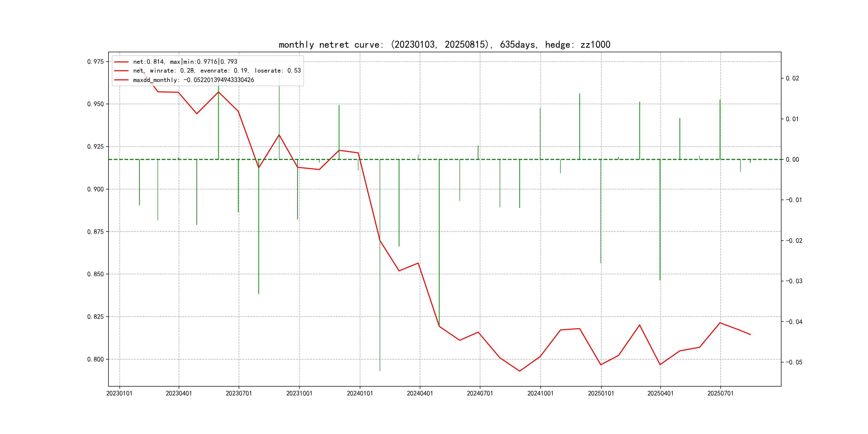Click the 20250101 x-axis tick label
The image size is (868, 434).
[x=601, y=393]
